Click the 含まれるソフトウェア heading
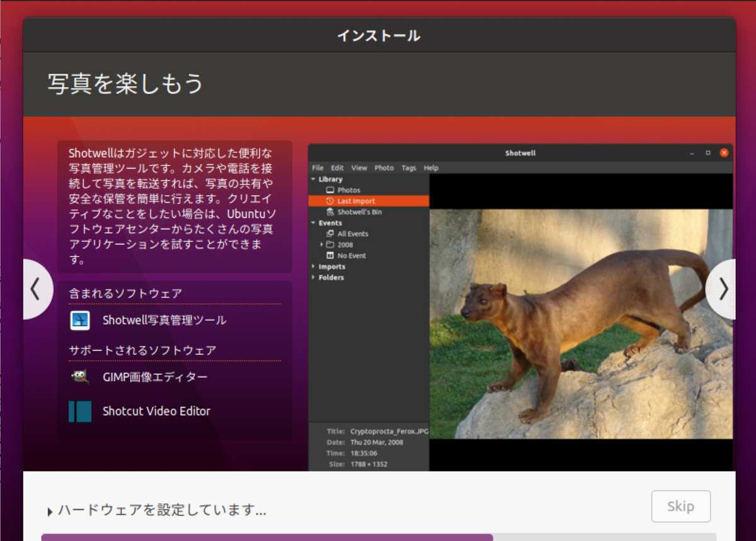 pos(125,293)
